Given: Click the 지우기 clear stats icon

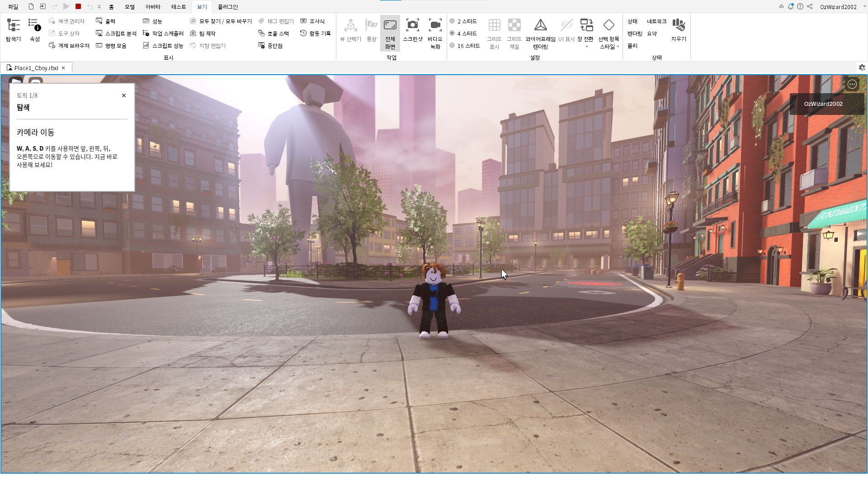Looking at the screenshot, I should click(679, 30).
